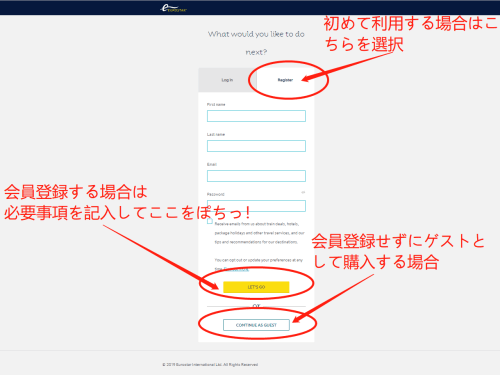
Task: Toggle password visibility eye icon
Action: pos(303,192)
